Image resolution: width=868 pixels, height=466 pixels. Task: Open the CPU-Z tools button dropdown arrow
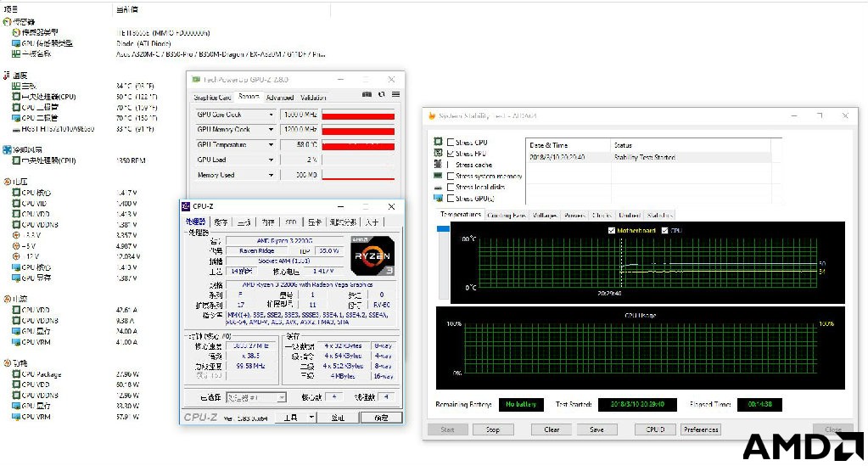click(x=311, y=418)
